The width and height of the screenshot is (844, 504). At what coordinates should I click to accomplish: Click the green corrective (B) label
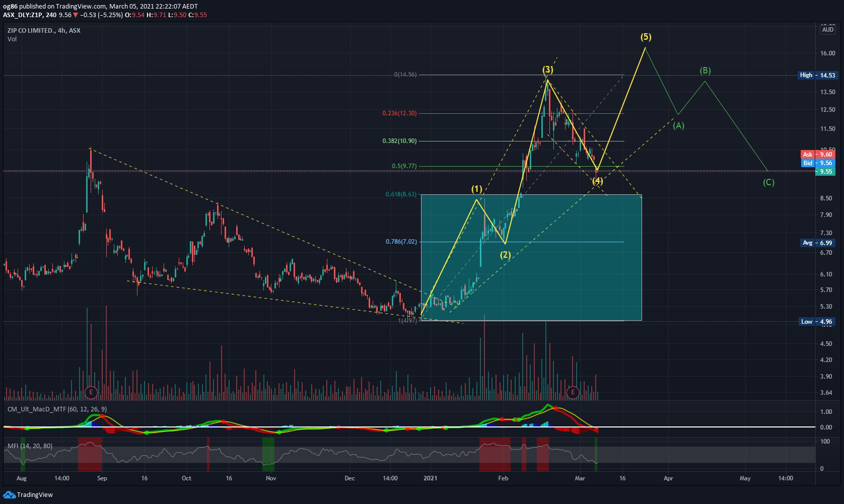705,70
